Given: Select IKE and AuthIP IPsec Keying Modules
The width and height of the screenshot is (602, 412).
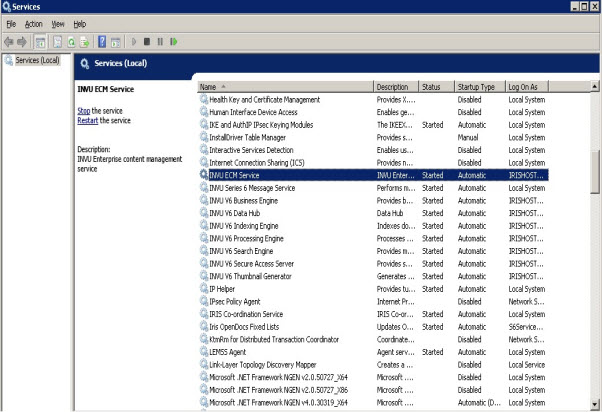Looking at the screenshot, I should [261, 125].
